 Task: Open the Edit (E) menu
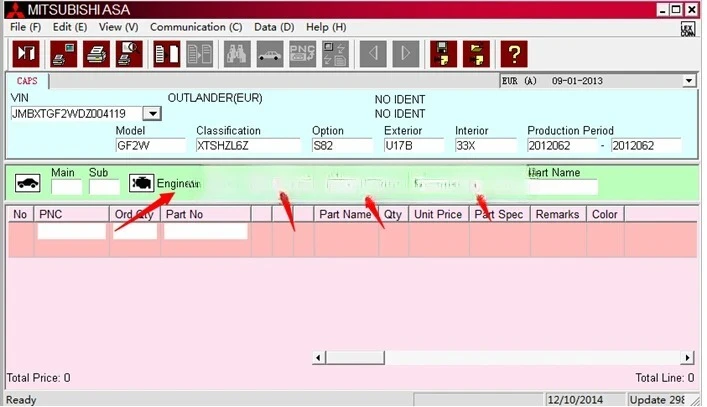pos(70,27)
